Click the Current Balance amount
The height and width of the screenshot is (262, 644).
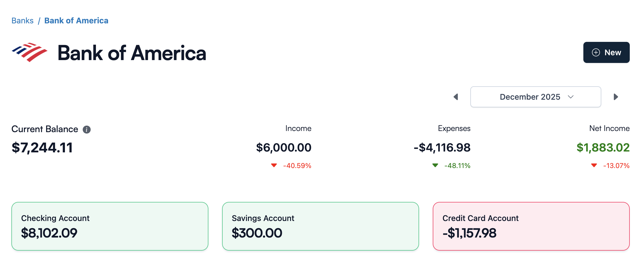click(x=42, y=148)
